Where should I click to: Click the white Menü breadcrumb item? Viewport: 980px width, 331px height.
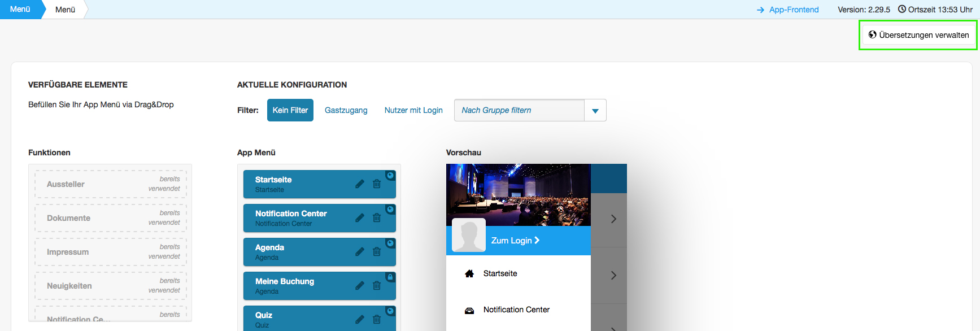point(66,10)
